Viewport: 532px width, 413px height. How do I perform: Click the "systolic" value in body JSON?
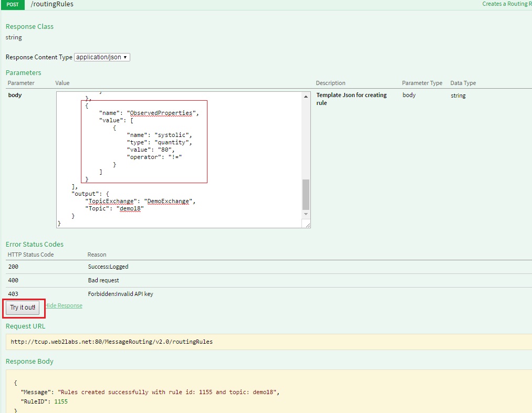[171, 135]
